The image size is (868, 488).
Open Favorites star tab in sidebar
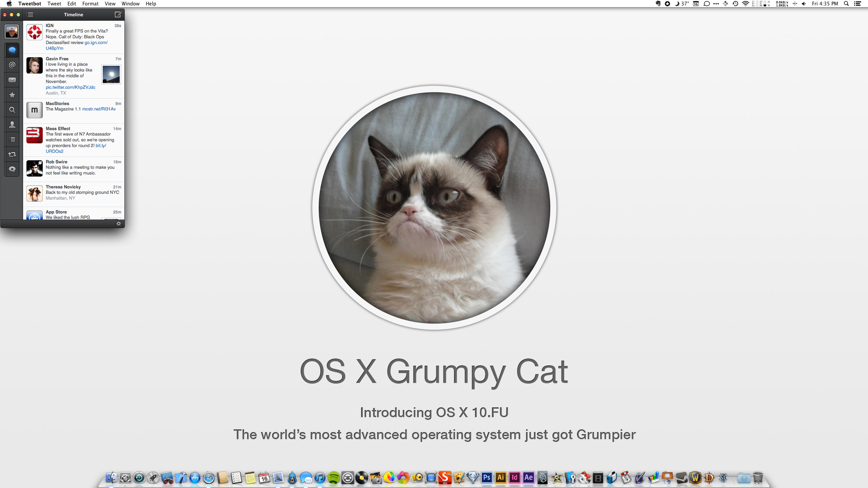click(12, 95)
